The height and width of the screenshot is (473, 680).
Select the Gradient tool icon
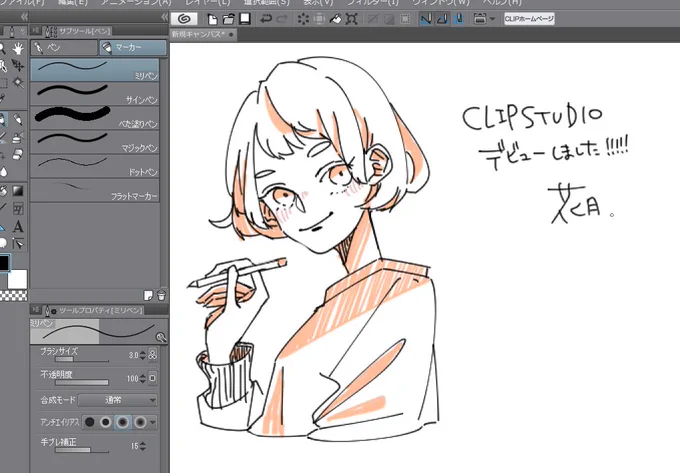(18, 191)
